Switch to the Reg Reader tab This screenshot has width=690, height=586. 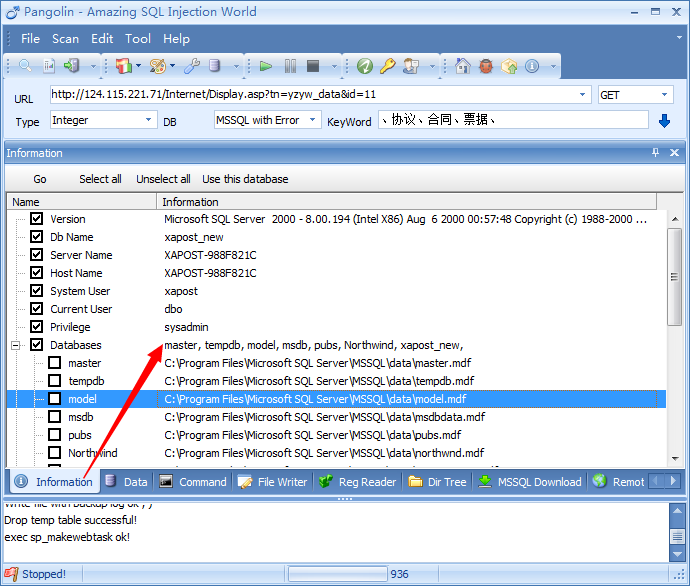pos(358,482)
